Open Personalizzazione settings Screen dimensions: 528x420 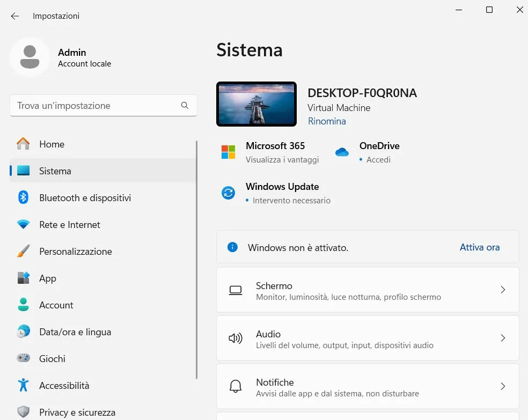pyautogui.click(x=75, y=251)
